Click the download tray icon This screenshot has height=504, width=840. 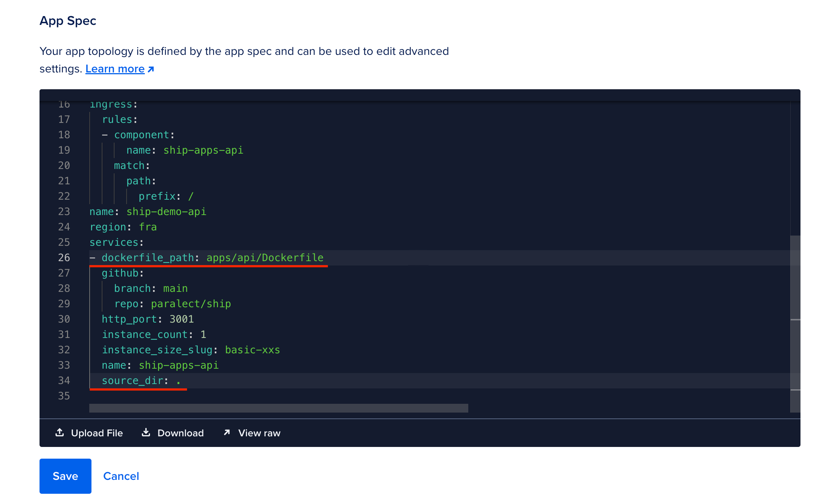[x=146, y=433]
